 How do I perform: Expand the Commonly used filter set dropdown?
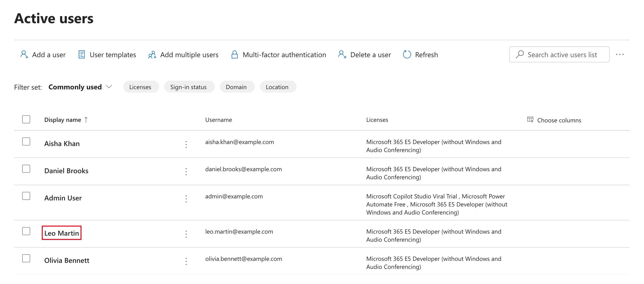point(80,87)
